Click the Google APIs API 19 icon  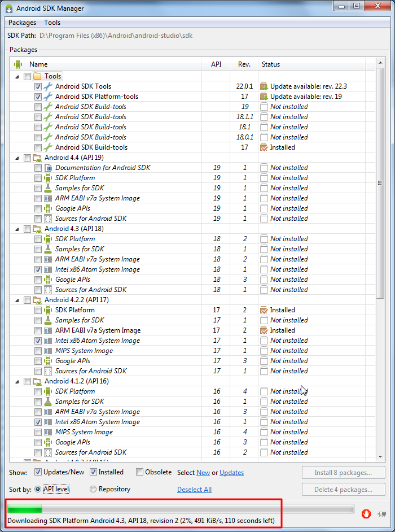(x=48, y=208)
